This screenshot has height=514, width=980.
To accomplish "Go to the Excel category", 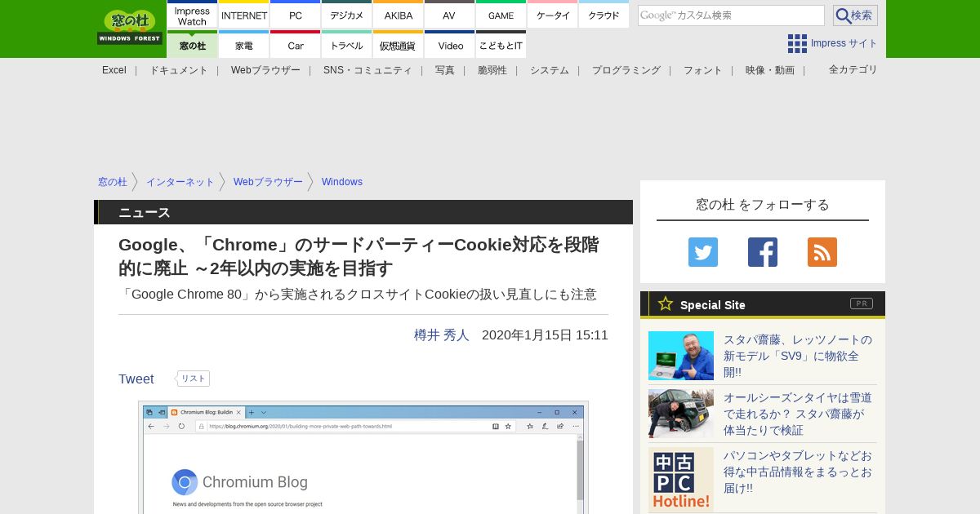I will 114,70.
